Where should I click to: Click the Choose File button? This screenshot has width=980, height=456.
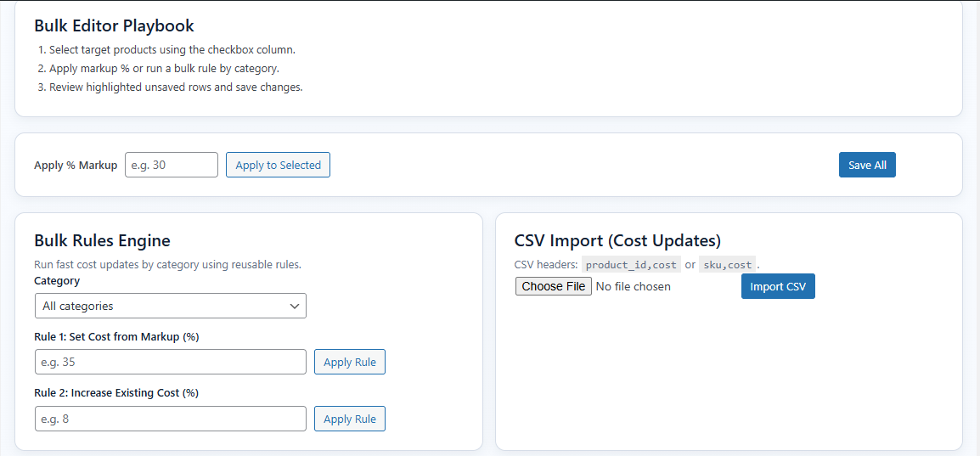tap(553, 286)
